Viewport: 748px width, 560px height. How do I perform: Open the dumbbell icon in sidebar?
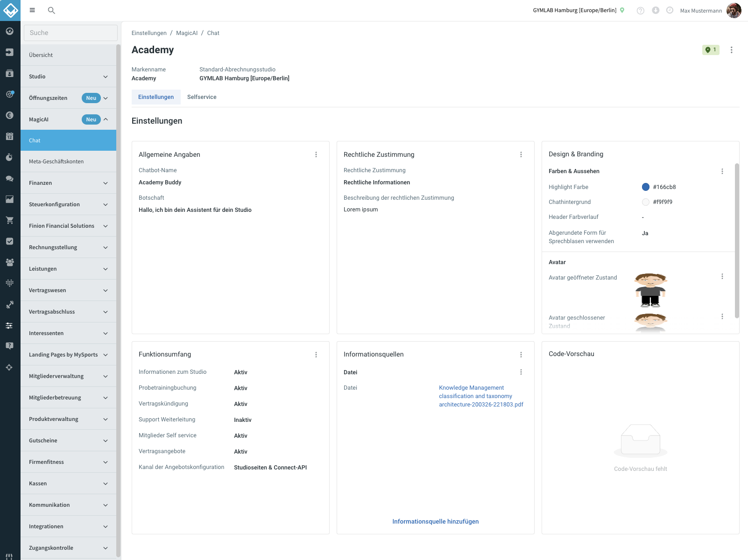click(9, 304)
